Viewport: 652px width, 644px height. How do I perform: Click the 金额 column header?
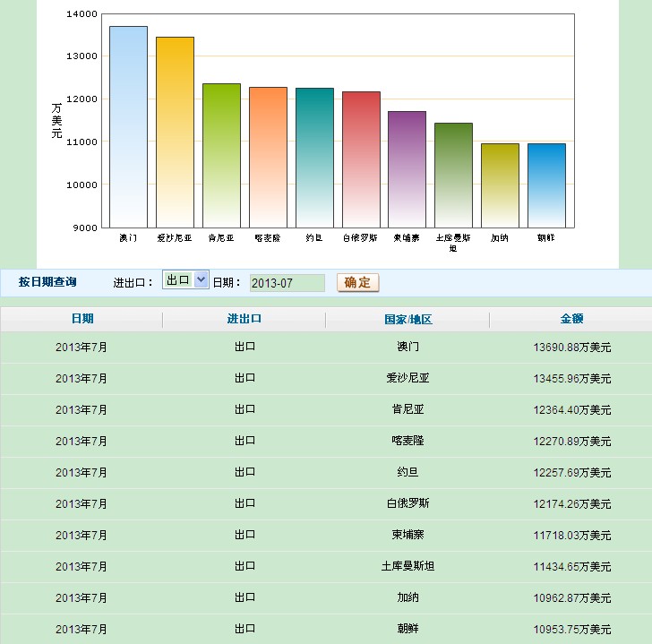coord(571,319)
